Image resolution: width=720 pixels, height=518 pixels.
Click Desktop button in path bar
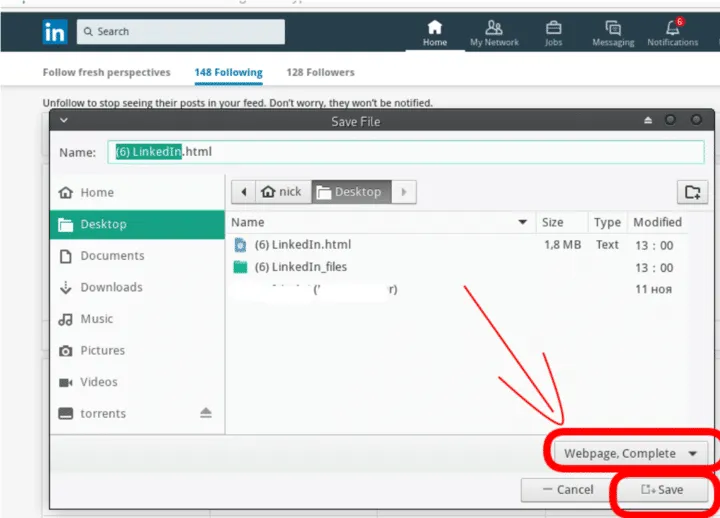[351, 192]
